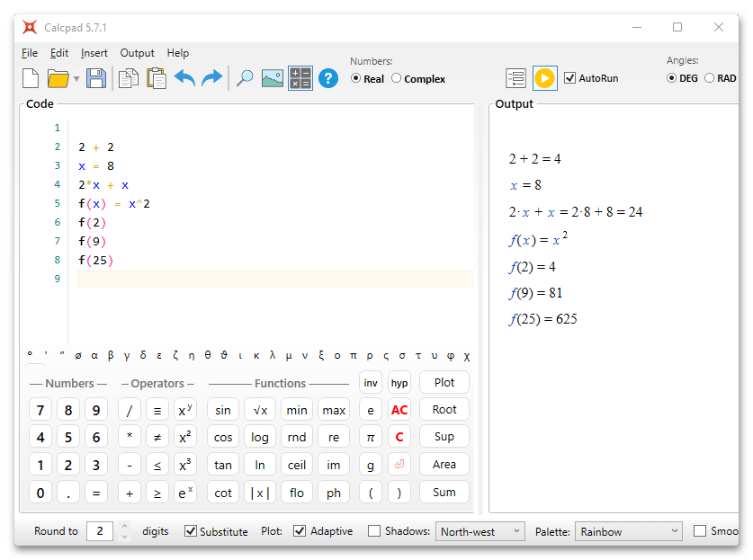Open the Output menu
Viewport: 753px width, 560px height.
pos(137,53)
